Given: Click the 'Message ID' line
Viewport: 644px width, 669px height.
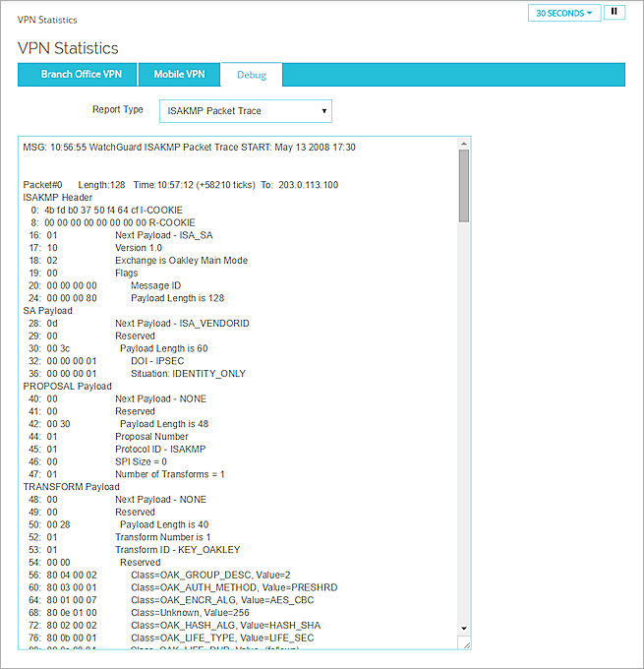Looking at the screenshot, I should coord(105,285).
